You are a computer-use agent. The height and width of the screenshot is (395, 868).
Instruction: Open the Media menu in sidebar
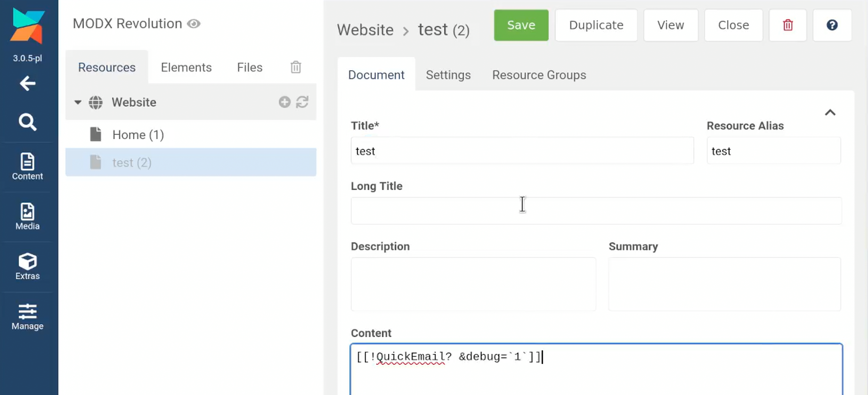(x=27, y=217)
